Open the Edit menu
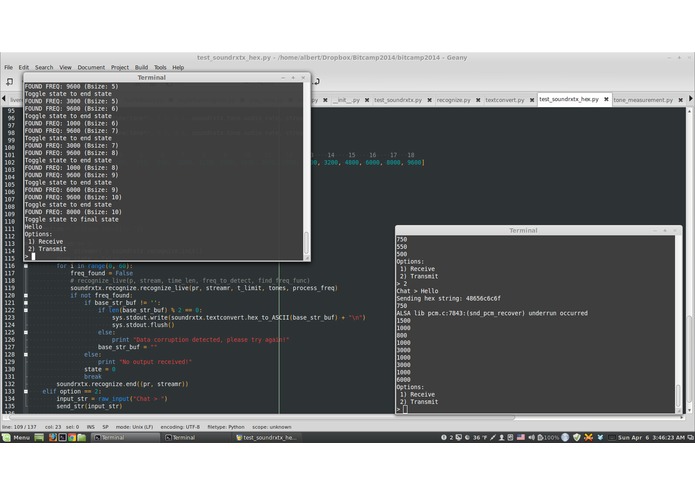This screenshot has width=695, height=494. point(23,67)
